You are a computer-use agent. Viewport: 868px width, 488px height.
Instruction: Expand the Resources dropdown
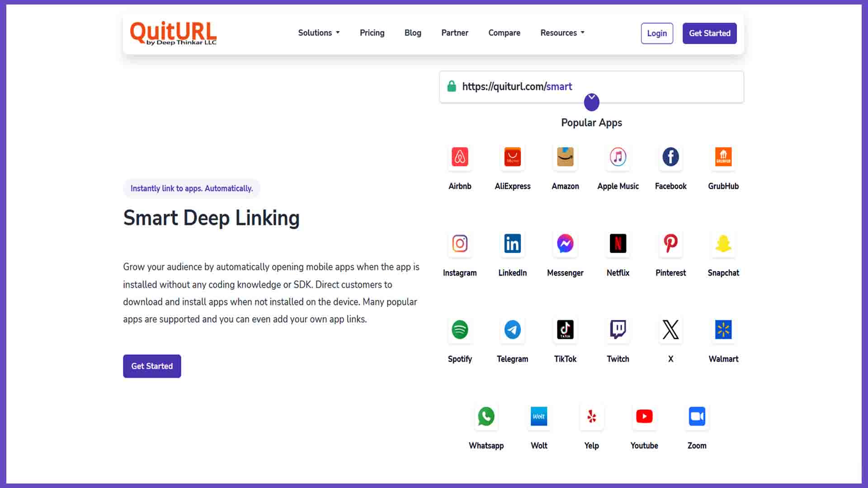[x=562, y=33]
